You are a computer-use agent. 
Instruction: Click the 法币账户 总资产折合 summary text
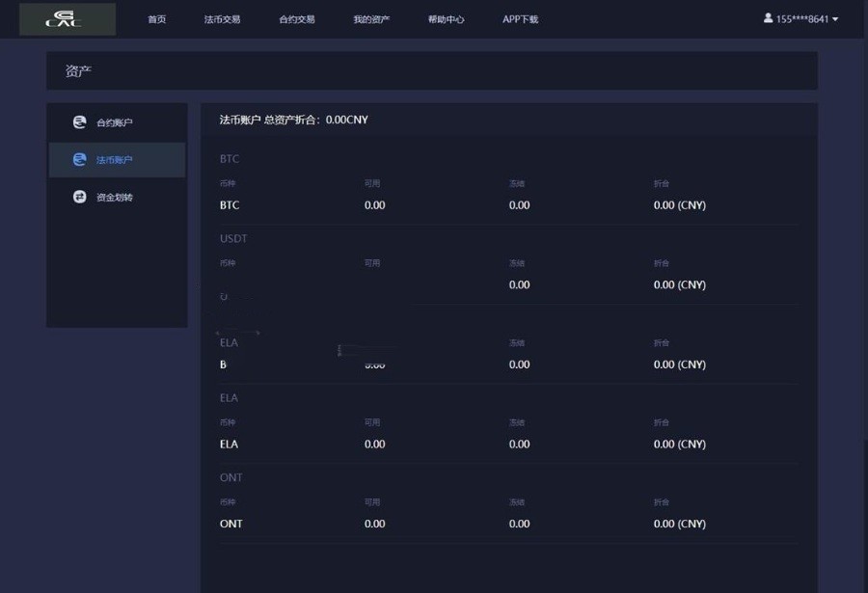coord(293,120)
